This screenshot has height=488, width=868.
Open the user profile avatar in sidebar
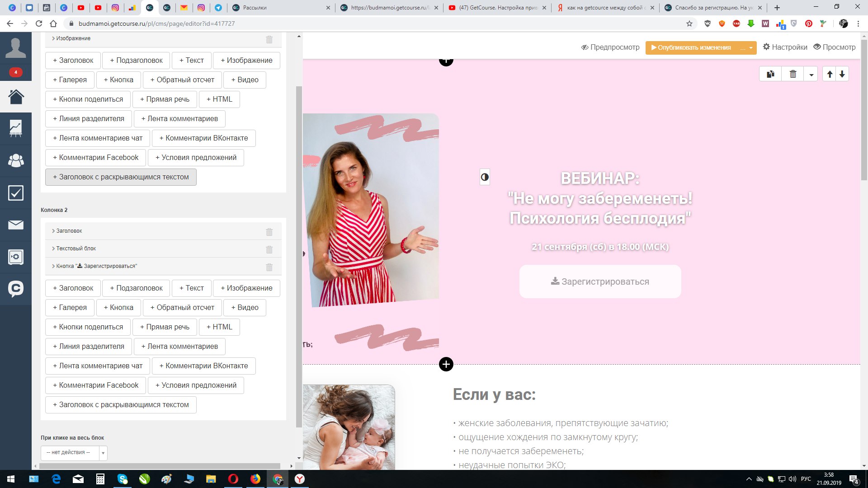tap(16, 48)
